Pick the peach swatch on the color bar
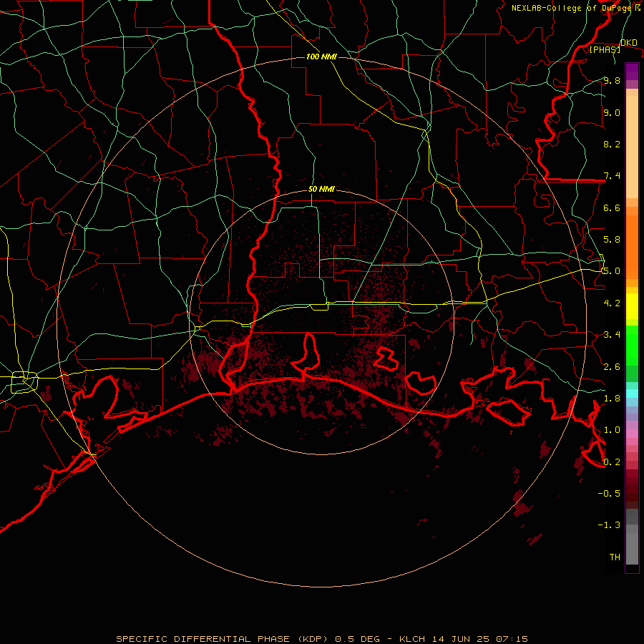Viewport: 644px width, 644px height. (x=632, y=147)
